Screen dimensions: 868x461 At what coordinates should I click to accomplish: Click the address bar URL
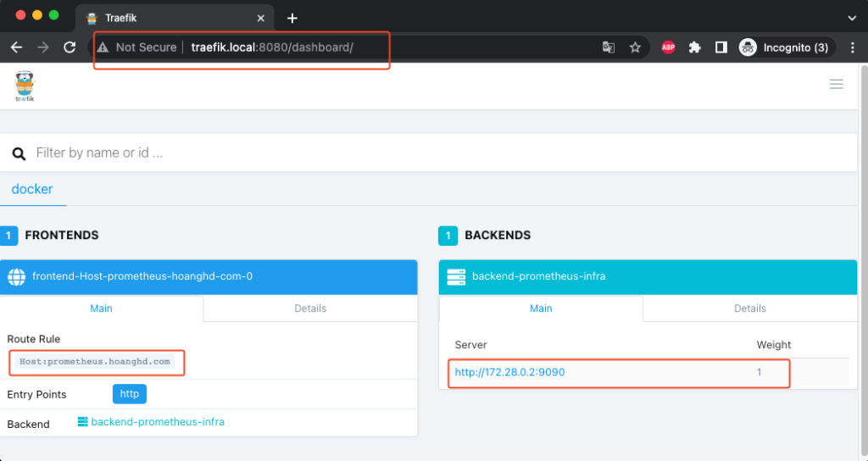[x=272, y=47]
